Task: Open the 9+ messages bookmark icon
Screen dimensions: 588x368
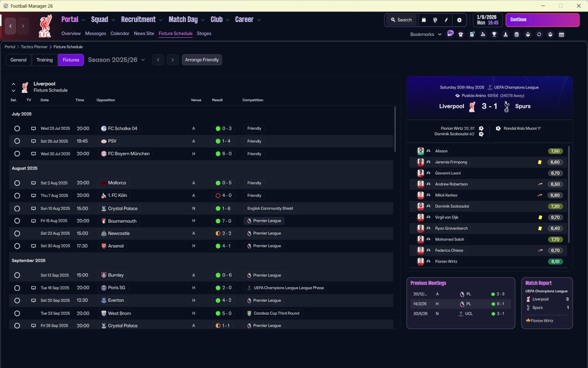Action: tap(450, 34)
